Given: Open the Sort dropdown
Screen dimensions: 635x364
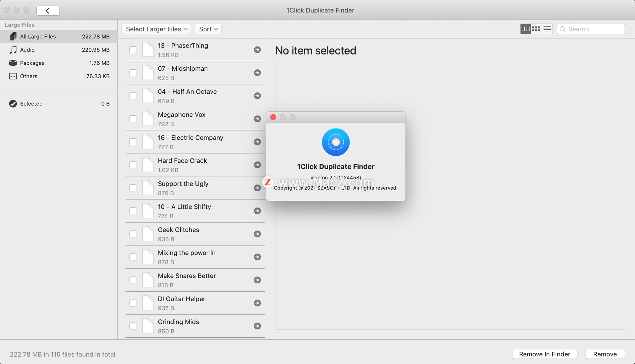Looking at the screenshot, I should [208, 29].
